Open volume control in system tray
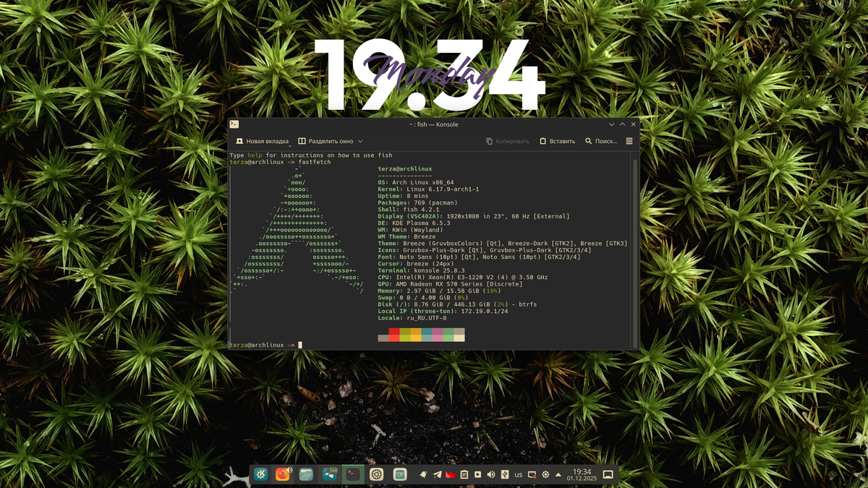The height and width of the screenshot is (488, 868). [x=491, y=474]
